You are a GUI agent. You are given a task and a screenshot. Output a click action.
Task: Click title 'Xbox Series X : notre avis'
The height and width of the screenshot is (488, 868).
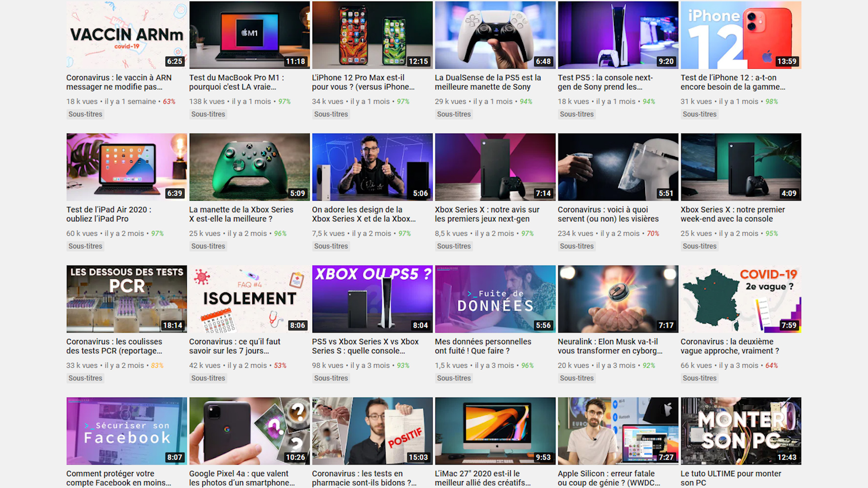click(x=487, y=214)
